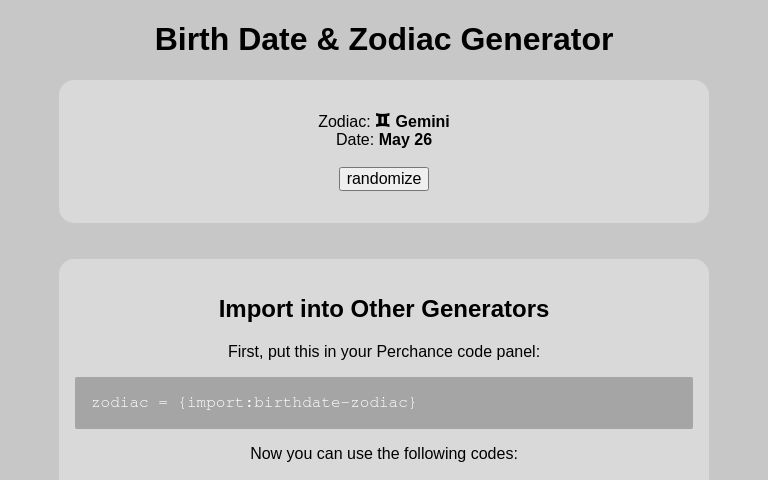This screenshot has height=480, width=768.
Task: Select the bold "Gemini" sign name
Action: point(422,121)
